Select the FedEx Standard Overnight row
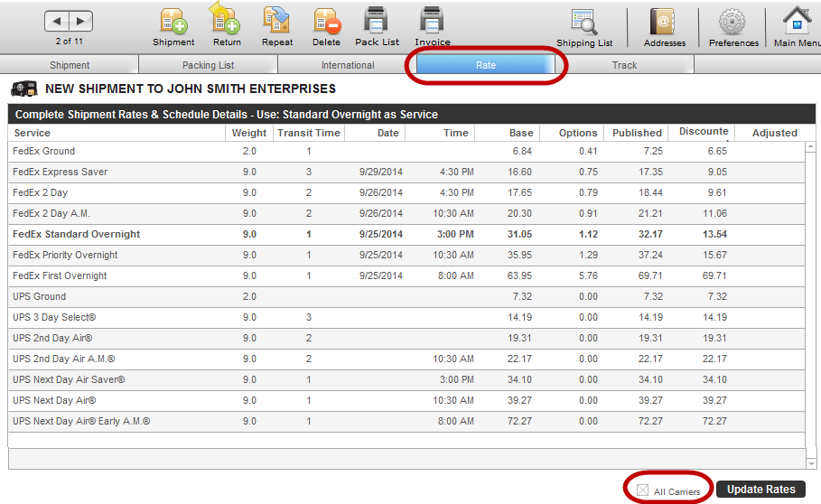 click(x=406, y=235)
